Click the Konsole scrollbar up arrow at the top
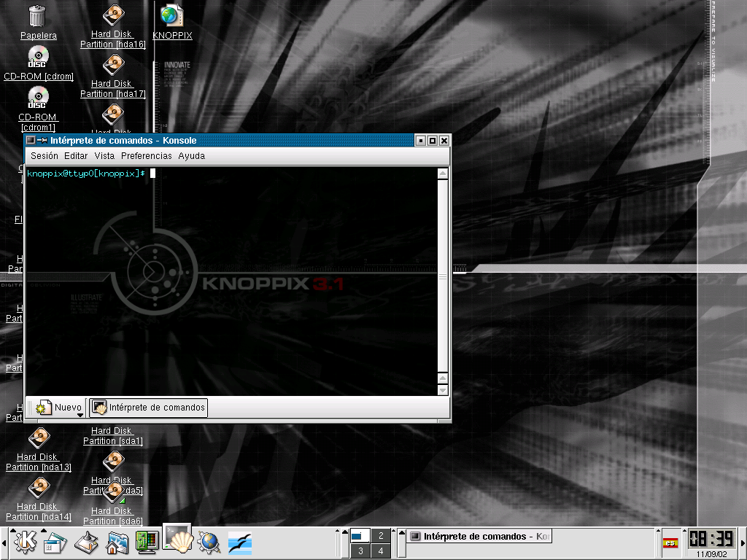The image size is (747, 560). [443, 174]
